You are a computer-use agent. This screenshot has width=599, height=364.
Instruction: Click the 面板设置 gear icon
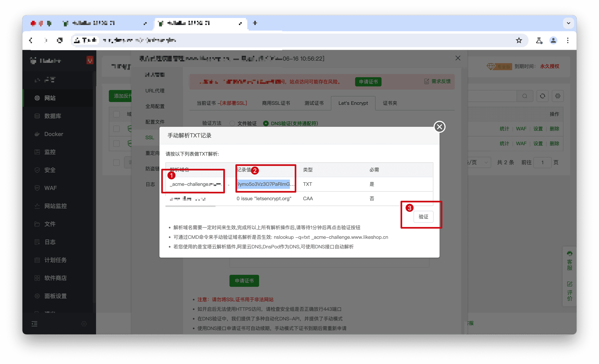point(37,296)
